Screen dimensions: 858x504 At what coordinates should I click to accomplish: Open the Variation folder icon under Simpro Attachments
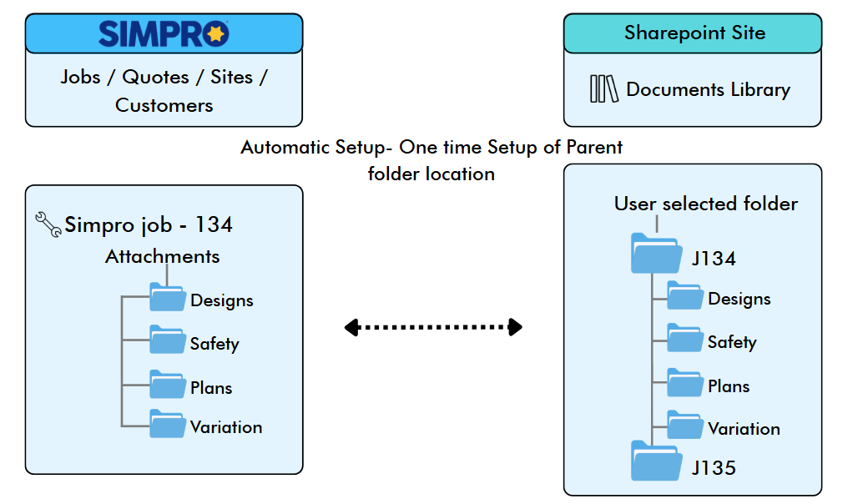tap(168, 424)
